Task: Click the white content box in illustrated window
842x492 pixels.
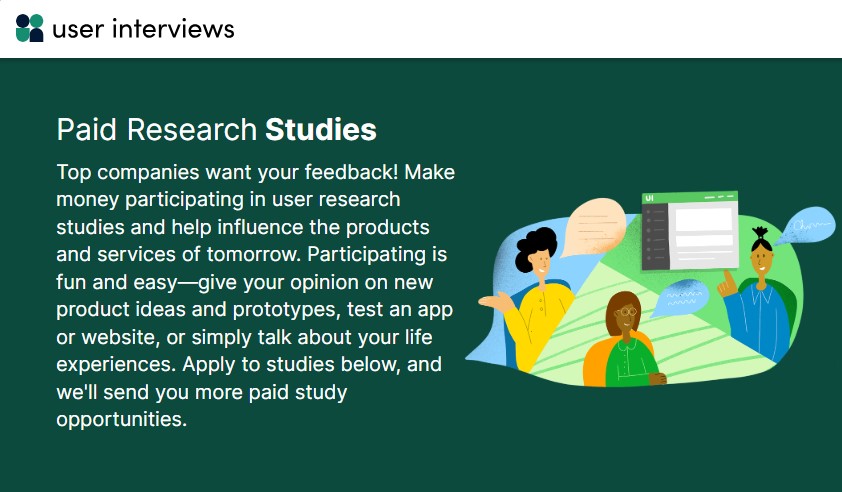Action: click(x=703, y=220)
